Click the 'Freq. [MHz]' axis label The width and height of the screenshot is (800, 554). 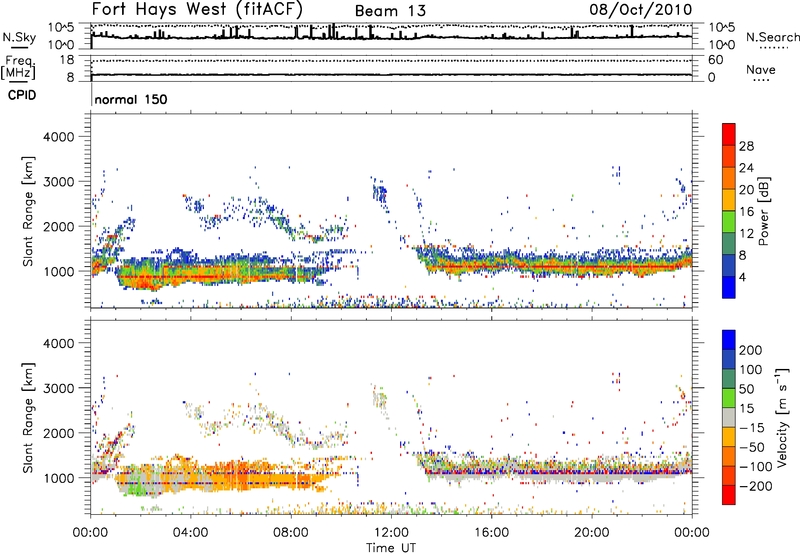(x=18, y=68)
